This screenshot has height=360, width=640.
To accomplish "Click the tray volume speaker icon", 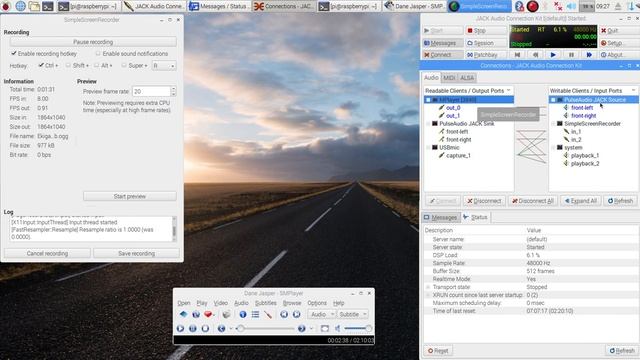I will coord(571,6).
